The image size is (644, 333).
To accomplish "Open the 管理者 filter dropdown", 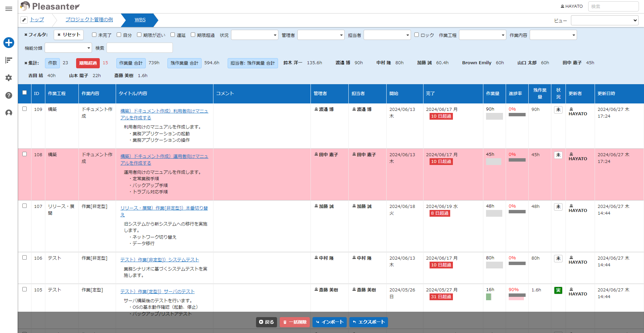I will tap(321, 35).
